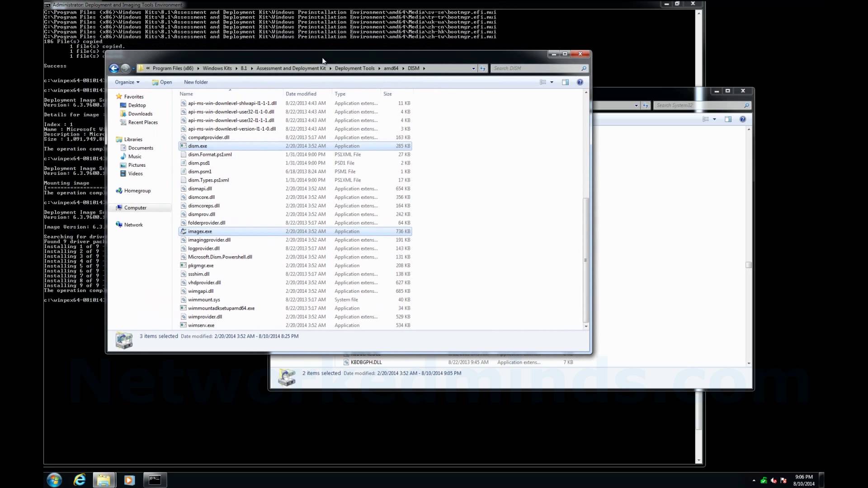Navigate to the amd64 breadcrumb folder
The height and width of the screenshot is (488, 868).
point(391,68)
